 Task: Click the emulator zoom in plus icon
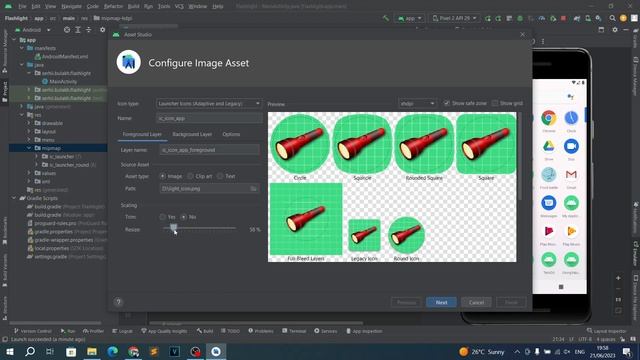click(x=618, y=278)
